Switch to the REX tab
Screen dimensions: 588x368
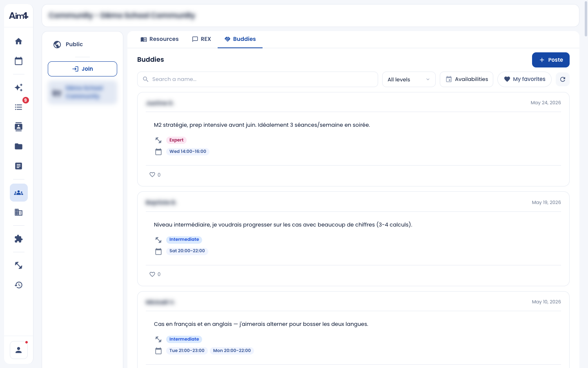click(201, 39)
